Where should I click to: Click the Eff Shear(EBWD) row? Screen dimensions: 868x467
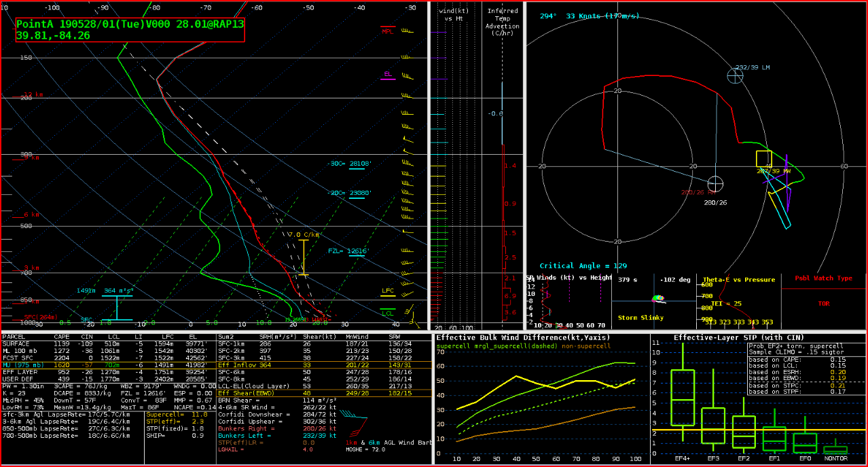pyautogui.click(x=323, y=392)
